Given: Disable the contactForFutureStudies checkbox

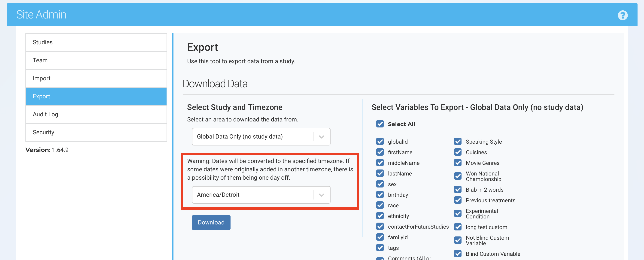Looking at the screenshot, I should [380, 227].
